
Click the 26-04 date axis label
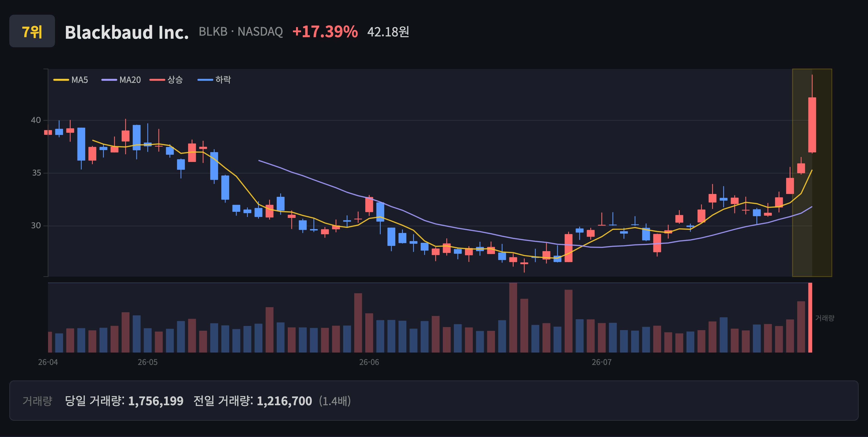click(x=48, y=362)
